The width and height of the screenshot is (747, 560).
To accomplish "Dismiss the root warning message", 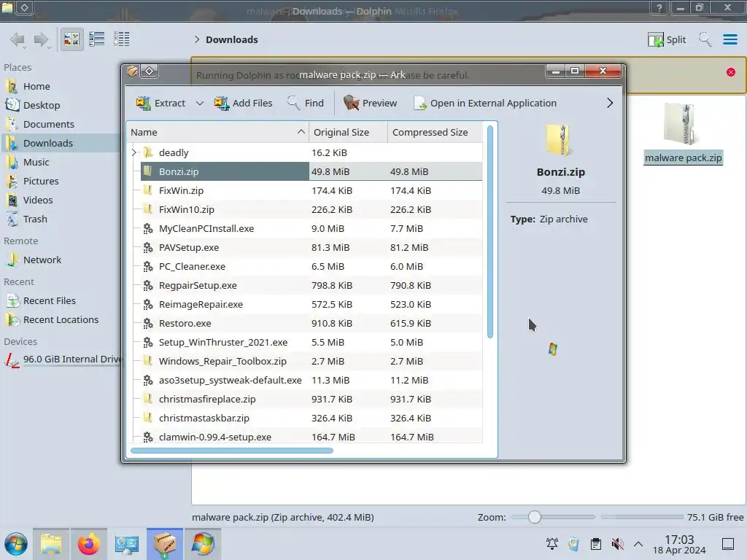I will tap(731, 72).
